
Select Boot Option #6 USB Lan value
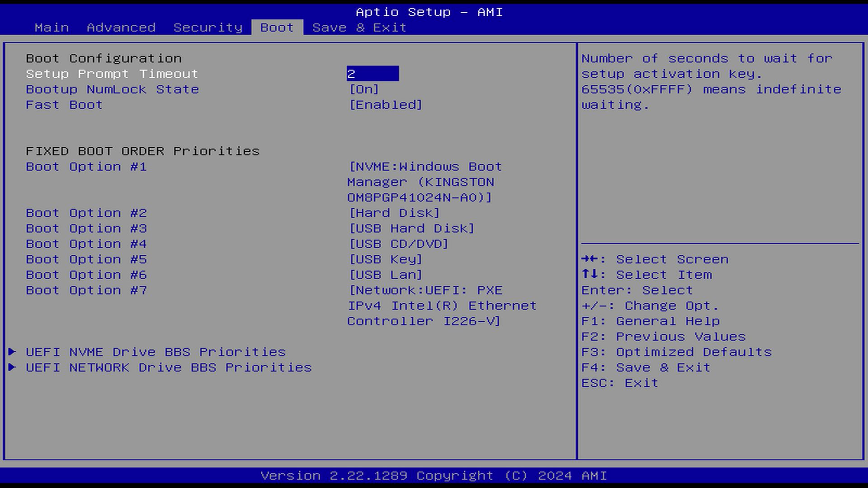pyautogui.click(x=385, y=275)
